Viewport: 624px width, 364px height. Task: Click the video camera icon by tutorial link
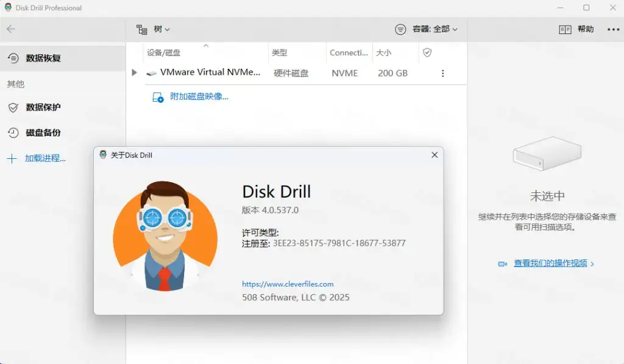pos(503,264)
